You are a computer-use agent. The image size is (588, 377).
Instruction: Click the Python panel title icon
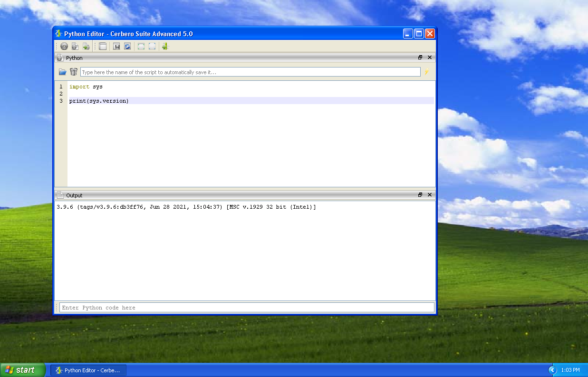point(60,58)
